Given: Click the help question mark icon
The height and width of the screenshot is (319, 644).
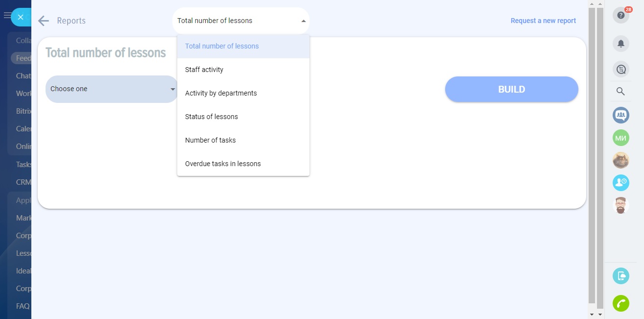Looking at the screenshot, I should click(x=620, y=15).
